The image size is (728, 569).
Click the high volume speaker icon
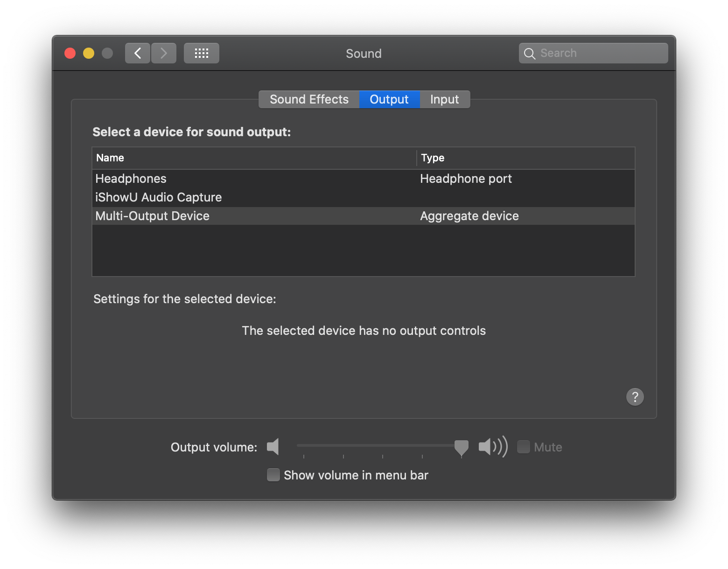point(492,447)
